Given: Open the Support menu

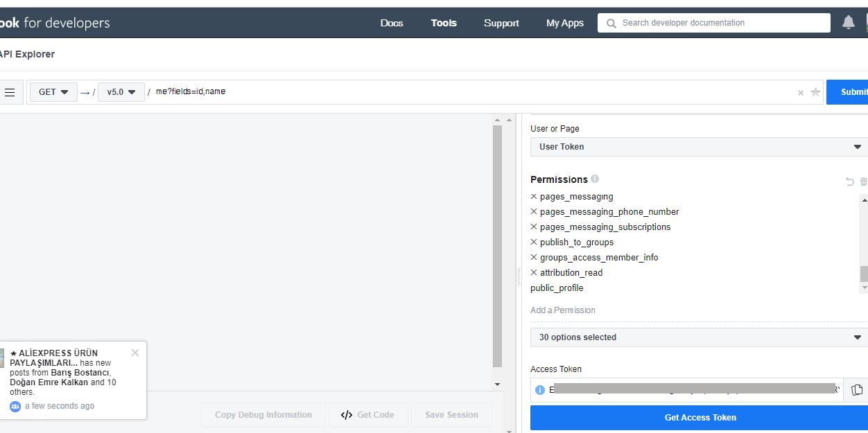Looking at the screenshot, I should tap(501, 23).
